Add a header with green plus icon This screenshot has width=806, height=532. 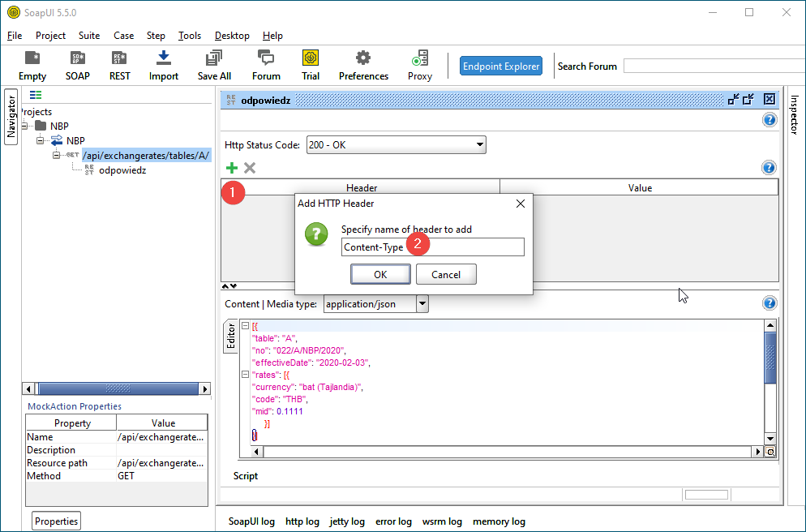(232, 168)
